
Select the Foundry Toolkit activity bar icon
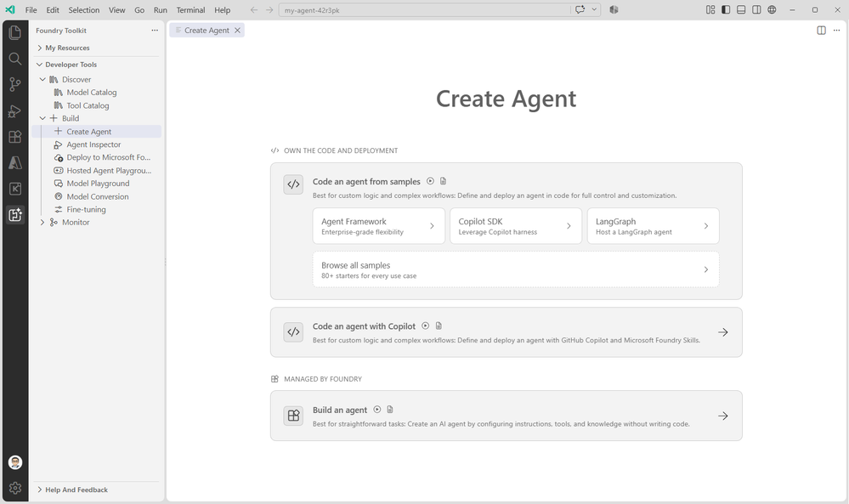point(15,215)
